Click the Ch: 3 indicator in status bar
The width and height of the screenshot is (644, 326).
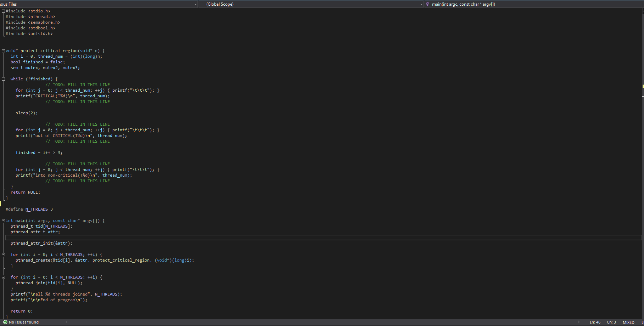(x=611, y=322)
